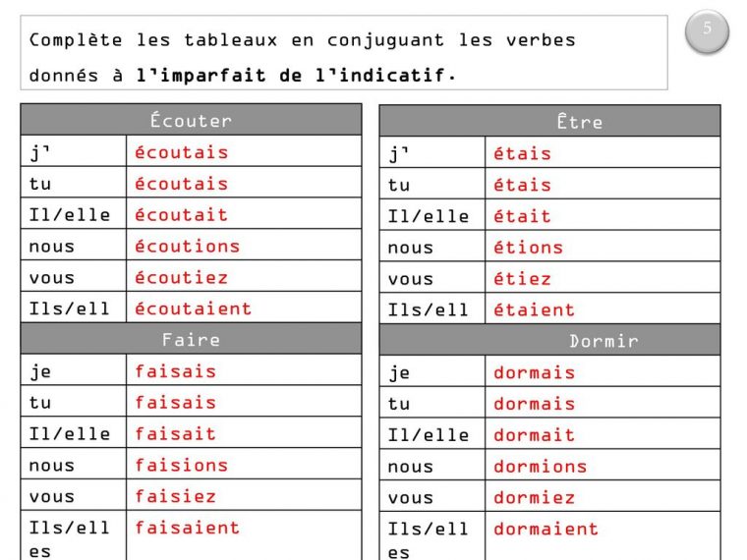Select the red word faisions
This screenshot has height=560, width=747.
click(181, 465)
